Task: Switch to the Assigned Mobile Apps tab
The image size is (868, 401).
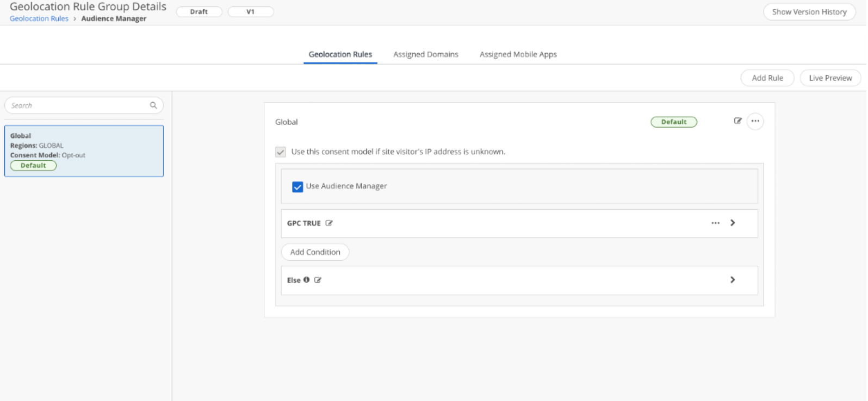Action: (x=518, y=54)
